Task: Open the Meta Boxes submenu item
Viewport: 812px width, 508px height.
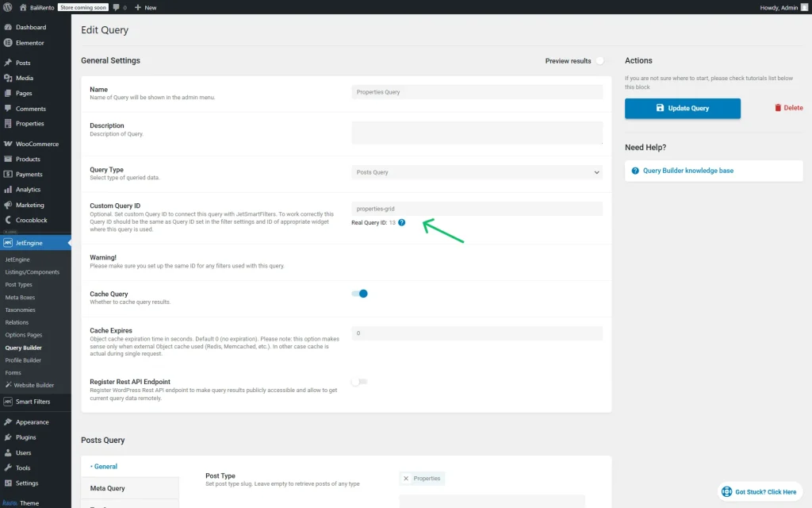Action: pyautogui.click(x=20, y=298)
